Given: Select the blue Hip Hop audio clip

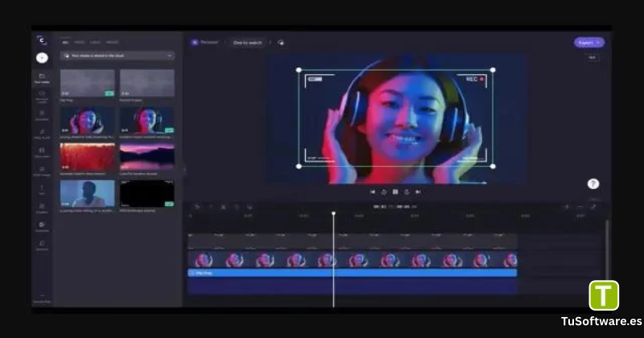Looking at the screenshot, I should pos(353,273).
